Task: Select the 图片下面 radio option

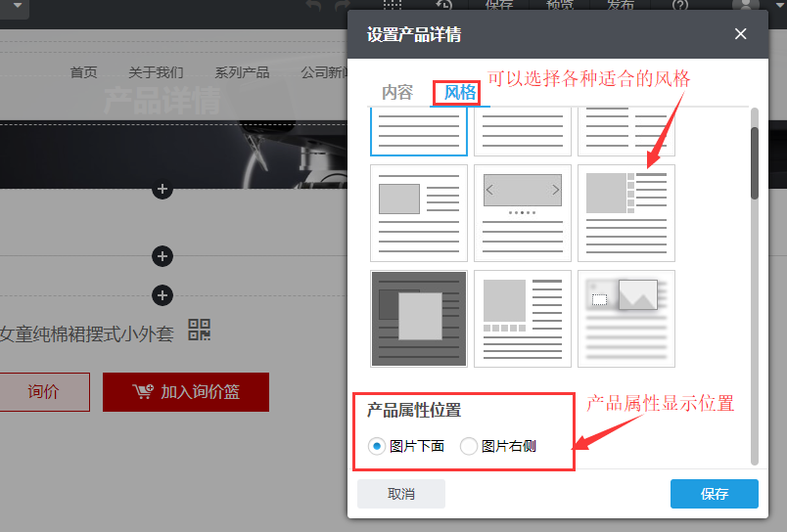Action: coord(377,446)
